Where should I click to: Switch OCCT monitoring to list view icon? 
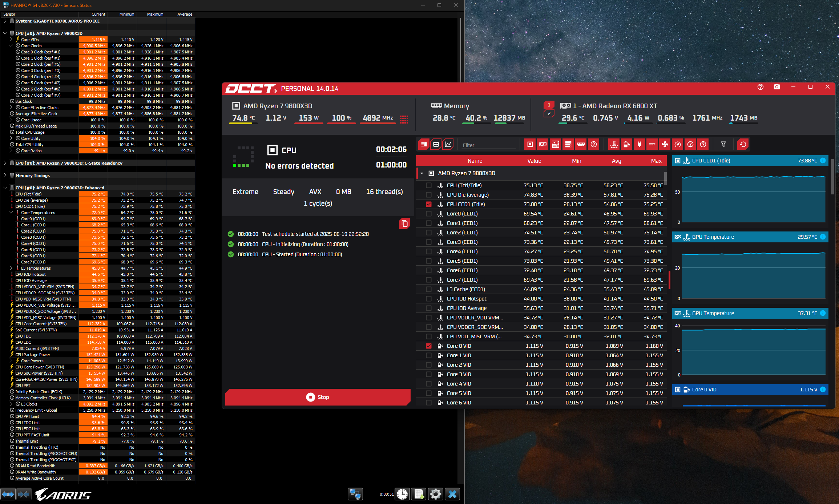tap(424, 144)
